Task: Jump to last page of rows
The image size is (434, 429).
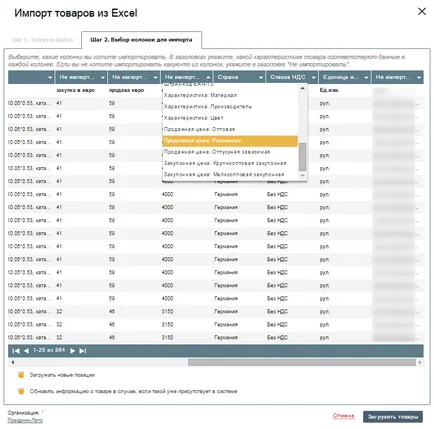Action: pyautogui.click(x=83, y=351)
